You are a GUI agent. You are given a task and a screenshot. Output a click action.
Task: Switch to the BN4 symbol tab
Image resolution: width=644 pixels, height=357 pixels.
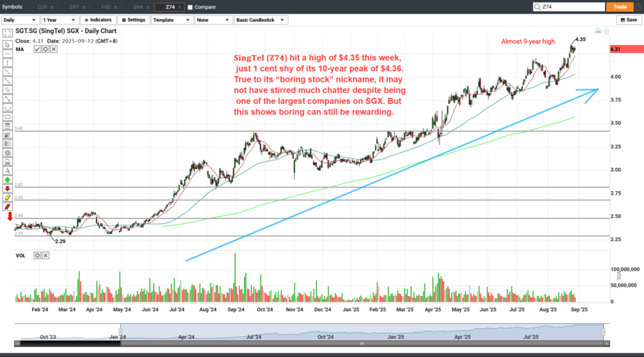pyautogui.click(x=137, y=7)
